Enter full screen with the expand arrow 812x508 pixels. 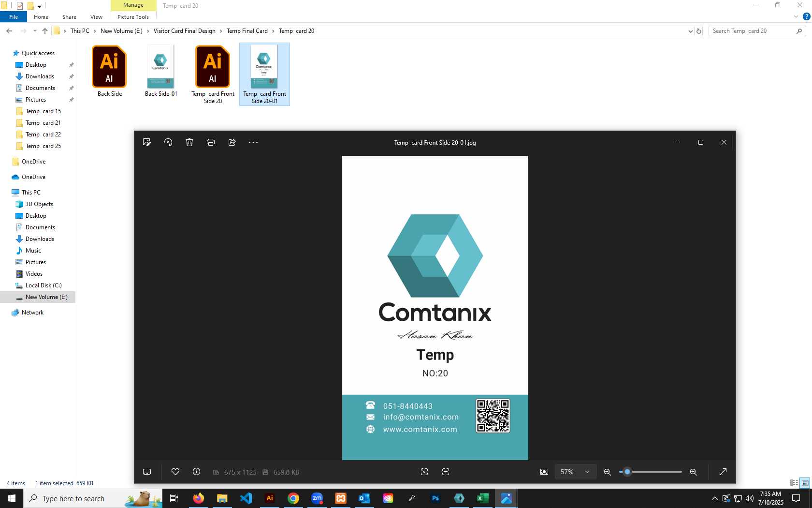[723, 472]
